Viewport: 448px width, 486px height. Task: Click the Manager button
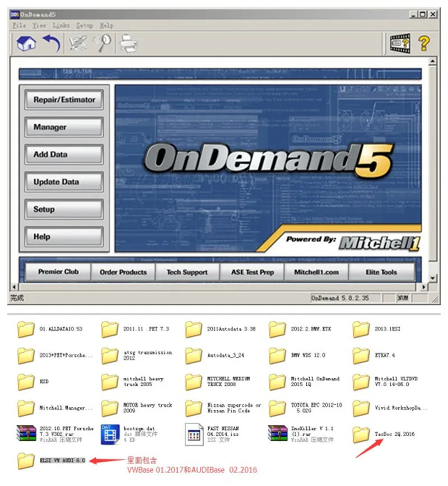(x=64, y=127)
